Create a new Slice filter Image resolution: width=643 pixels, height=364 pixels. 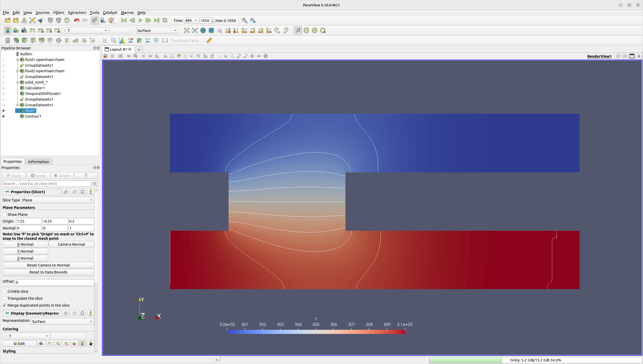pyautogui.click(x=33, y=40)
